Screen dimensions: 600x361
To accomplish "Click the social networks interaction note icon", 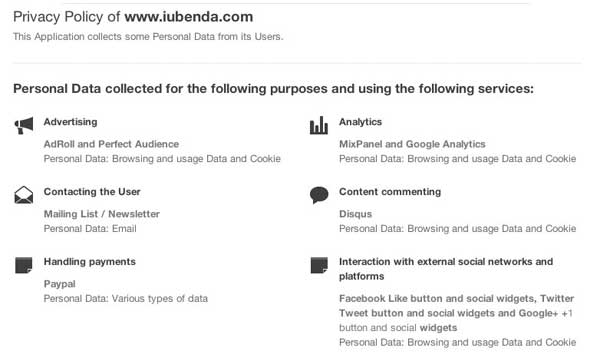I will click(319, 265).
